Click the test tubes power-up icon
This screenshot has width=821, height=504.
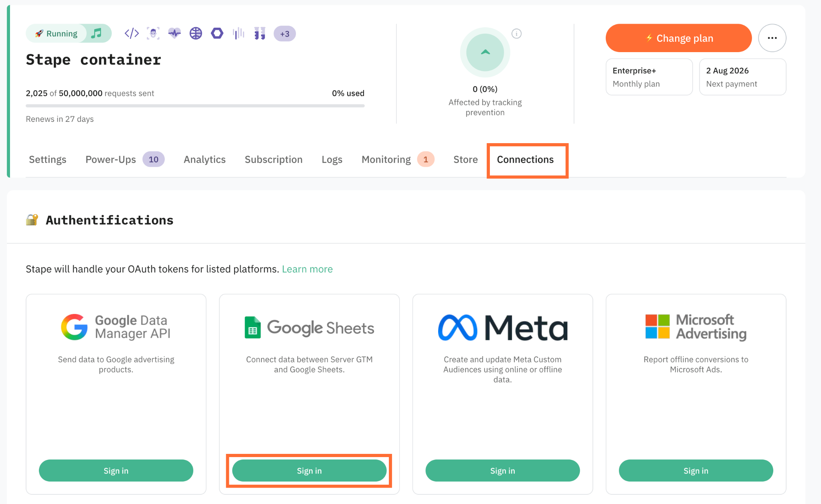coord(260,33)
